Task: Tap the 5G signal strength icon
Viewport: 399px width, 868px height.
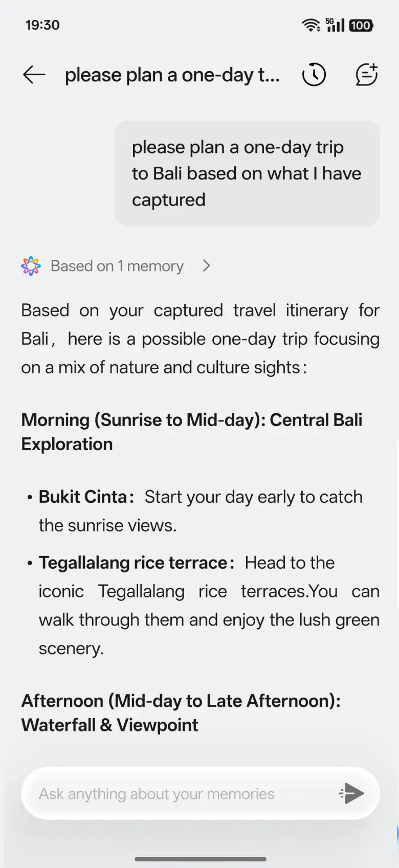Action: click(x=335, y=25)
